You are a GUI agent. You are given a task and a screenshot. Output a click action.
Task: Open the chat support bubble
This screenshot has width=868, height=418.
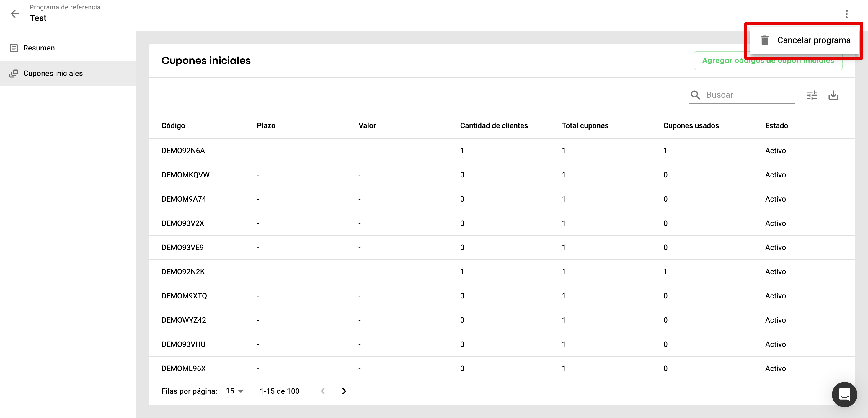click(844, 394)
